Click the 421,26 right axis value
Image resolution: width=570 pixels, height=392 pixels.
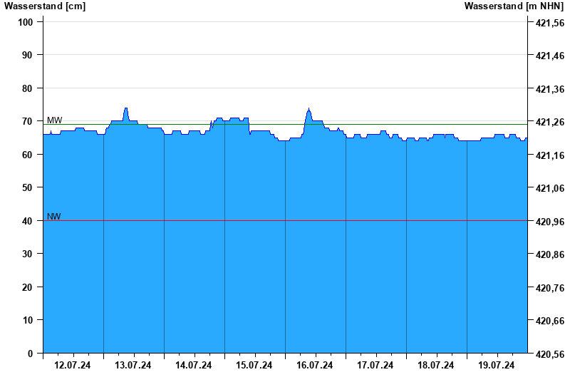[x=550, y=122]
